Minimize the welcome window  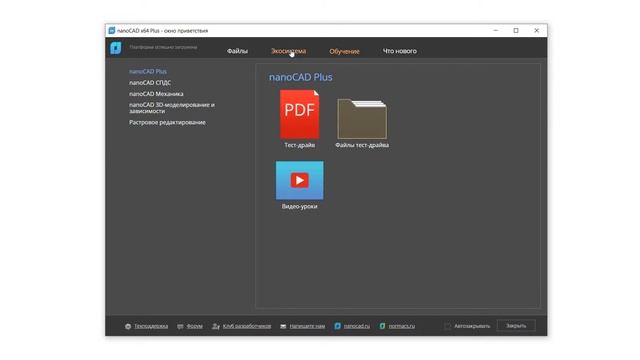(496, 31)
